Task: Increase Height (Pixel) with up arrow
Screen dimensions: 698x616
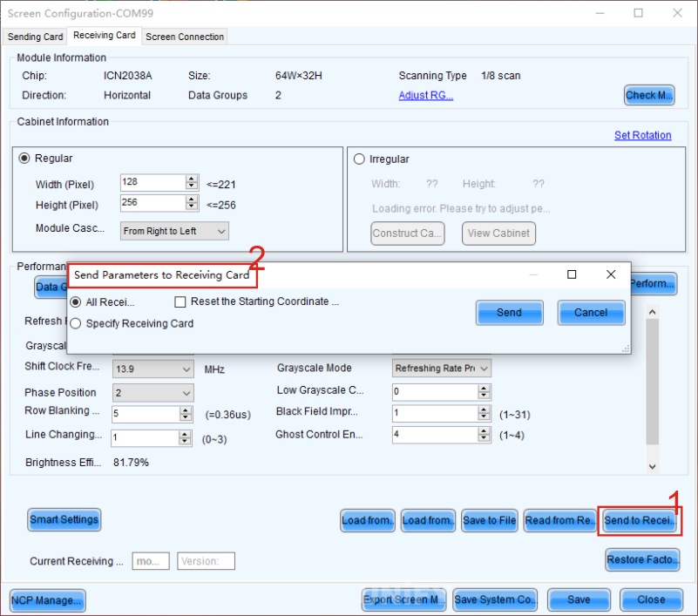Action: click(192, 199)
